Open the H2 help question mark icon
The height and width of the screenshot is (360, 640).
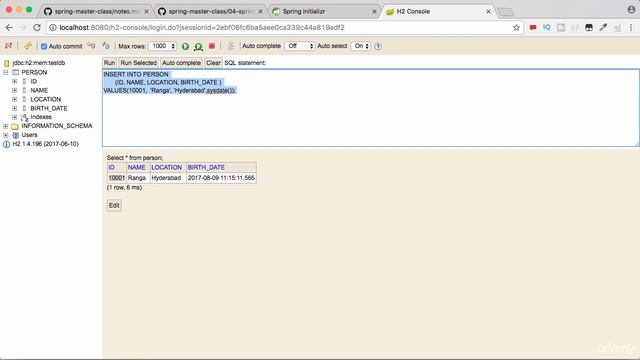point(378,46)
